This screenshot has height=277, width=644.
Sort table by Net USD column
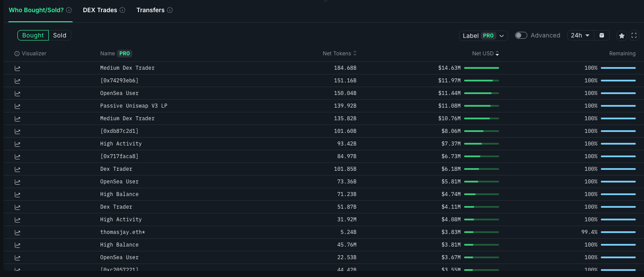(486, 54)
